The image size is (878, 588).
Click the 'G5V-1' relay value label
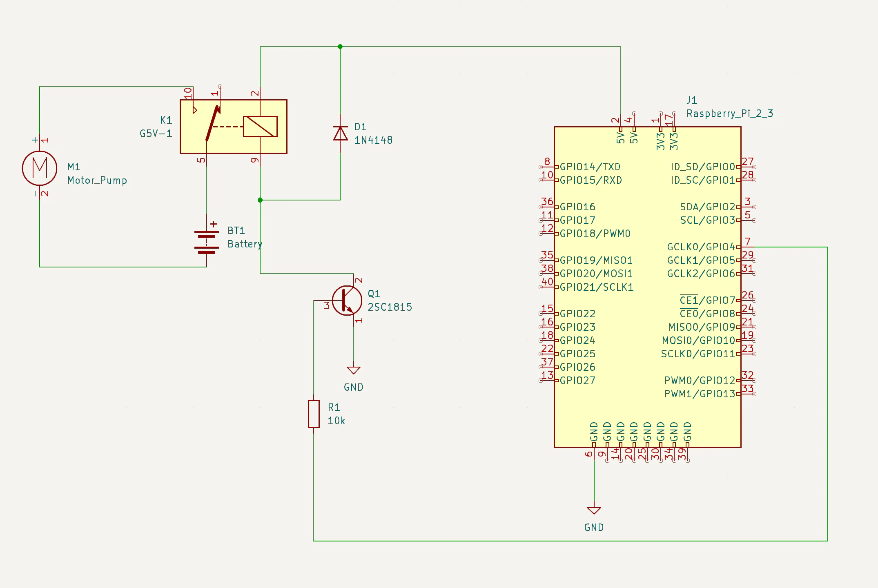[156, 134]
